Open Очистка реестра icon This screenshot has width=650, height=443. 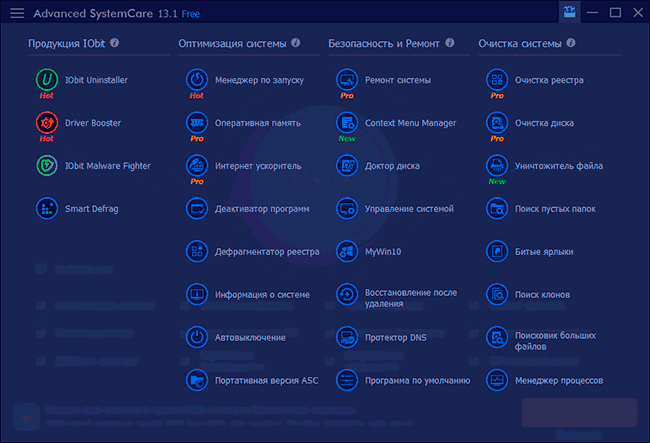pyautogui.click(x=497, y=80)
